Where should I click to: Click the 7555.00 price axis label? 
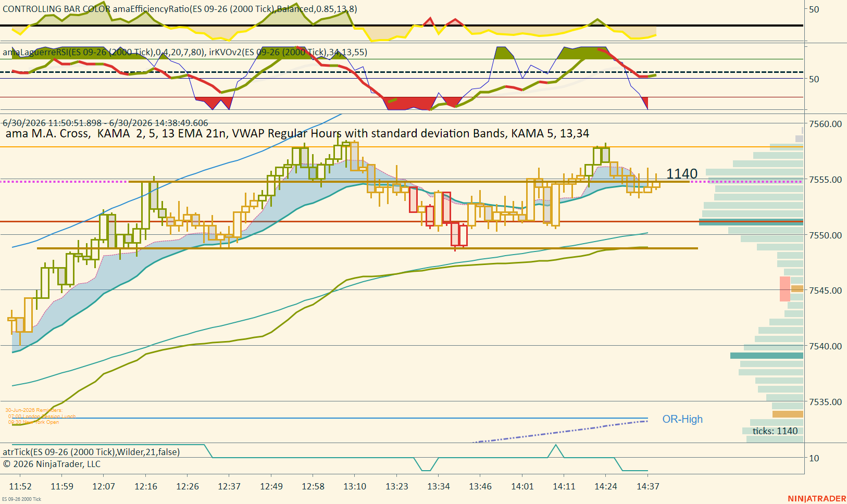click(825, 180)
